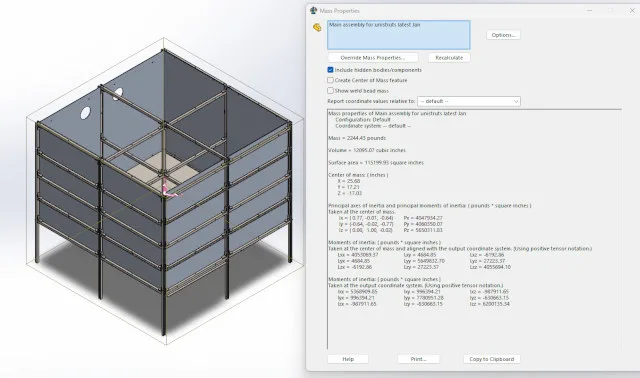
Task: Click 'Taken at the center of mass.' line
Action: click(x=362, y=212)
